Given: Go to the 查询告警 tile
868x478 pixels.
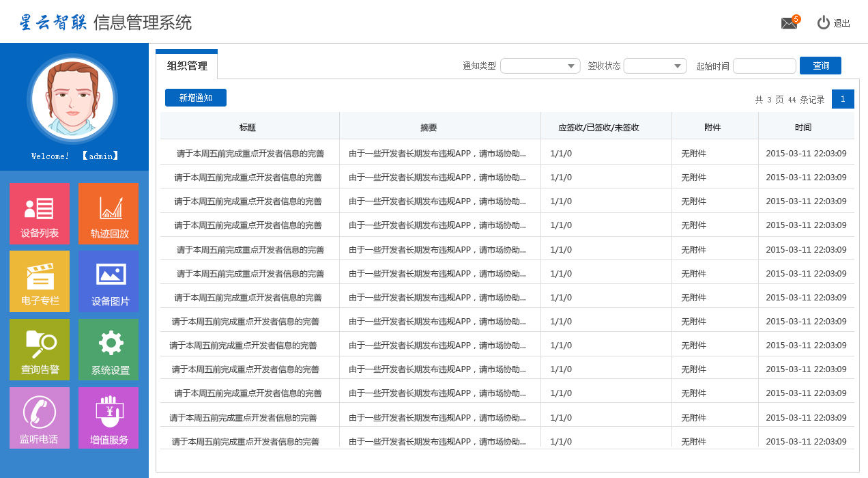Looking at the screenshot, I should point(40,350).
